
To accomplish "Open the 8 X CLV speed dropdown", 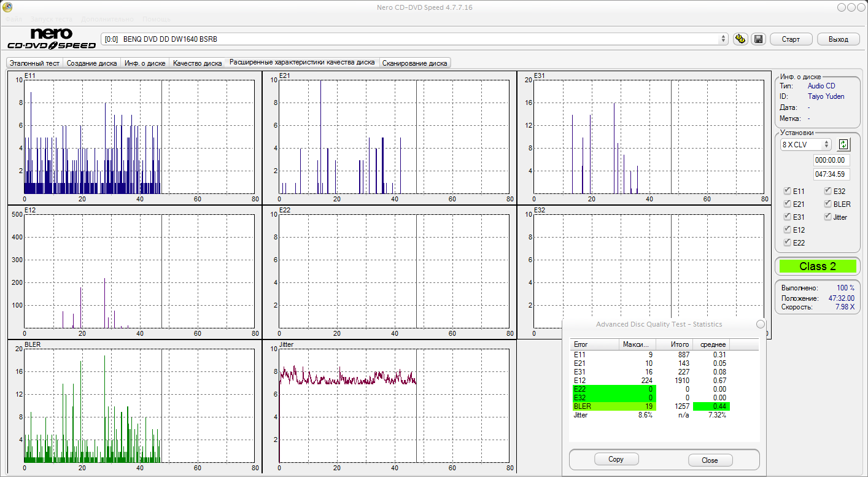I will (x=805, y=145).
